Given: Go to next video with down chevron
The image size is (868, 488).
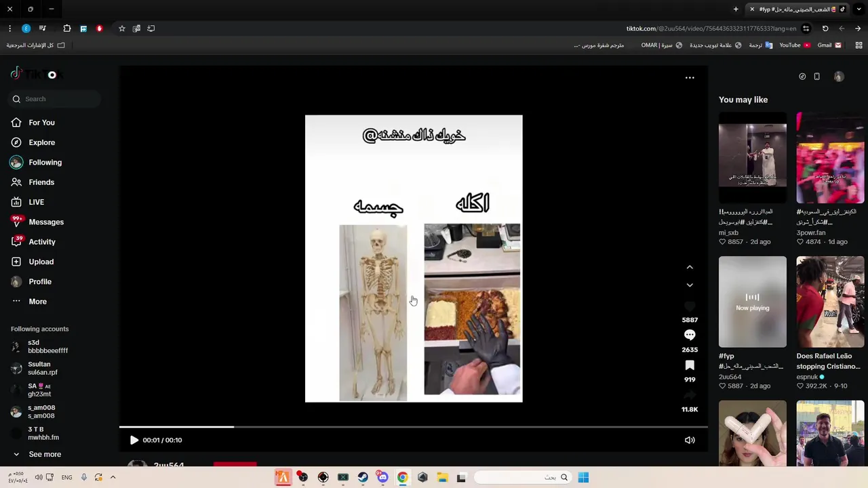Looking at the screenshot, I should tap(690, 285).
